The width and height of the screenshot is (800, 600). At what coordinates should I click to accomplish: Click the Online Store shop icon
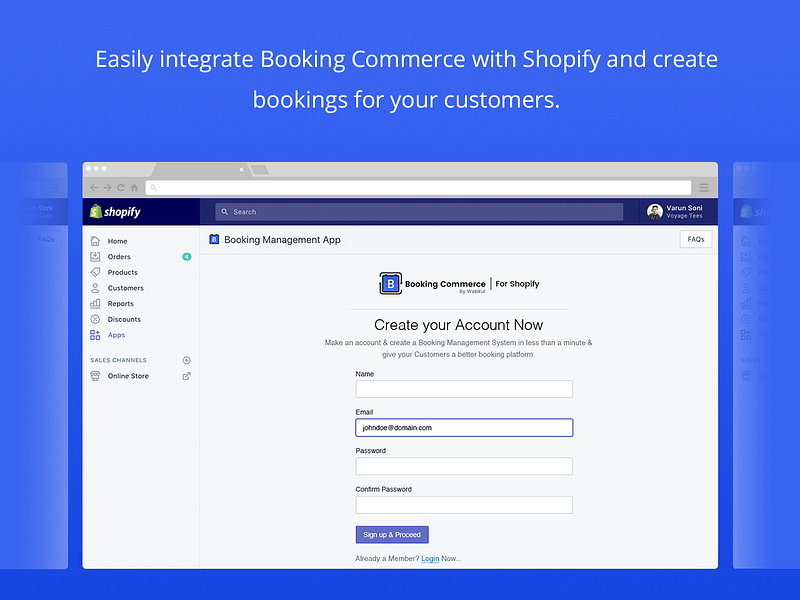tap(95, 376)
